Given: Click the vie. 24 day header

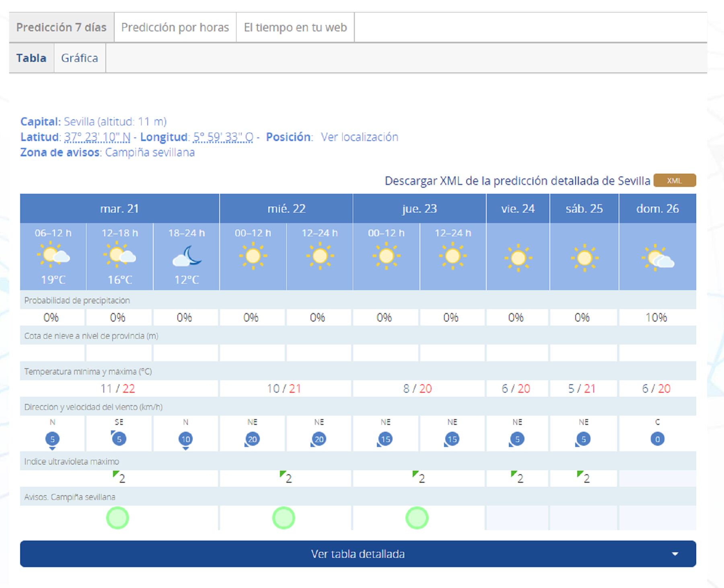Looking at the screenshot, I should pyautogui.click(x=518, y=209).
